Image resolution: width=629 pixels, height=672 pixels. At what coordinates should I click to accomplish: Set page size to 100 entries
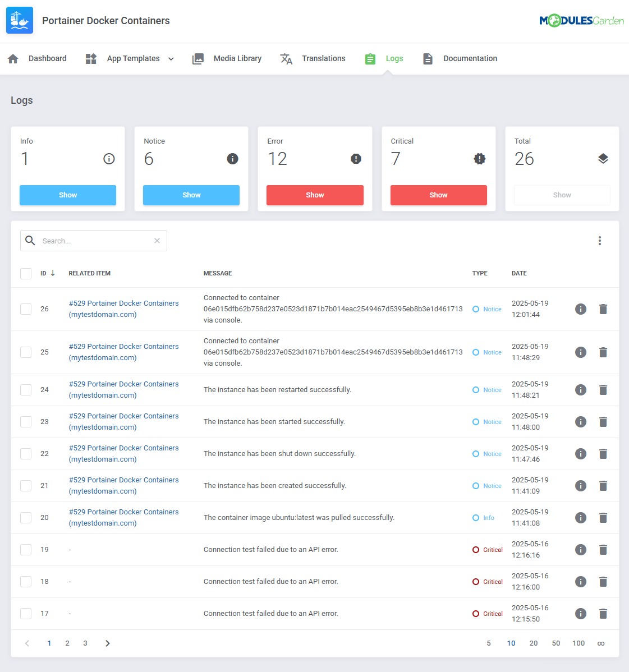[x=579, y=643]
